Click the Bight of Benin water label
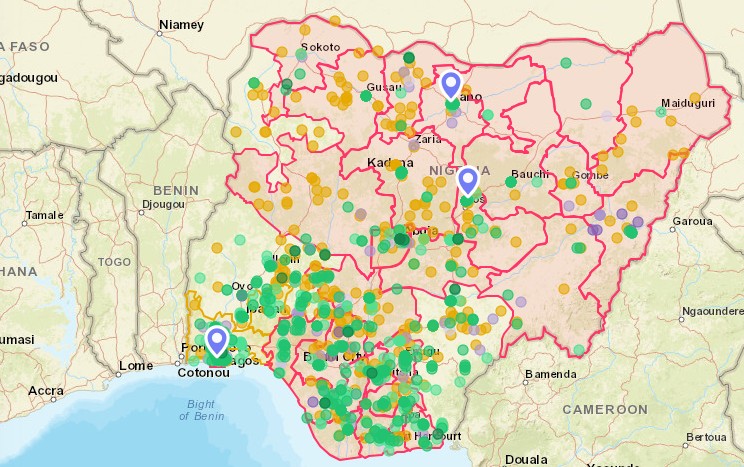Viewport: 744px width, 467px height. (204, 409)
